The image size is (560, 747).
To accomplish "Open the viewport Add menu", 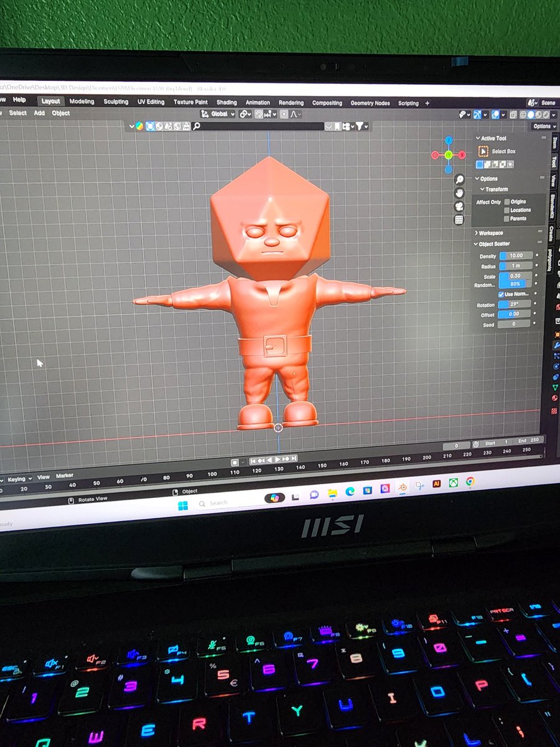I will (x=39, y=113).
